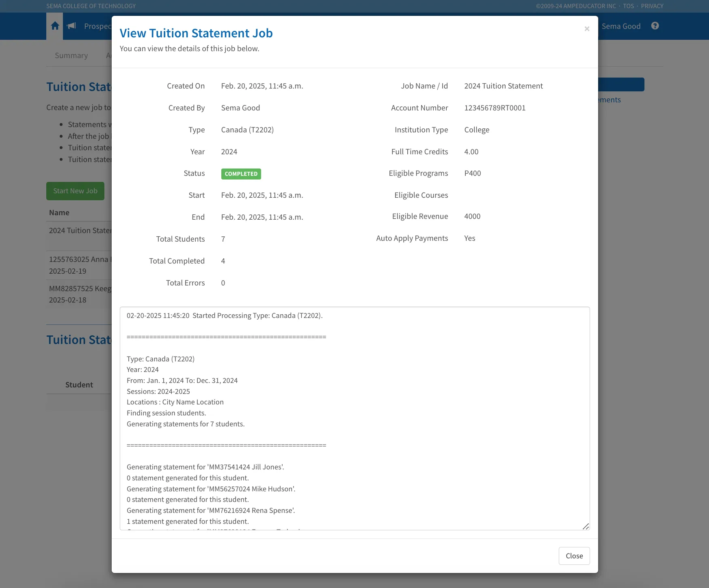
Task: Close the modal with the X icon
Action: (x=587, y=29)
